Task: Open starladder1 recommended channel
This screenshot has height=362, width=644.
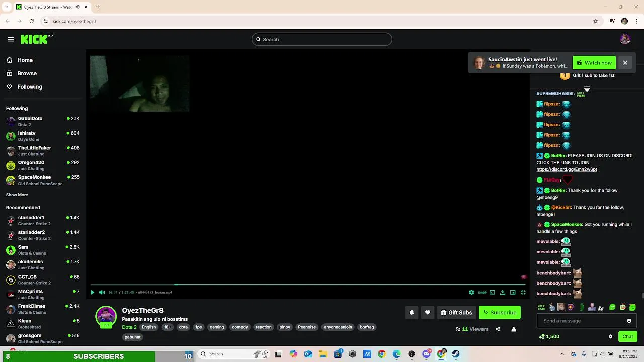Action: [x=43, y=220]
